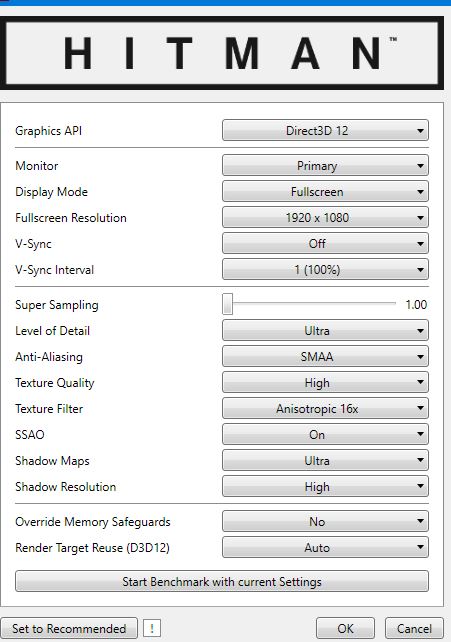Click the exclamation mark info button
Image resolution: width=451 pixels, height=642 pixels.
(152, 628)
